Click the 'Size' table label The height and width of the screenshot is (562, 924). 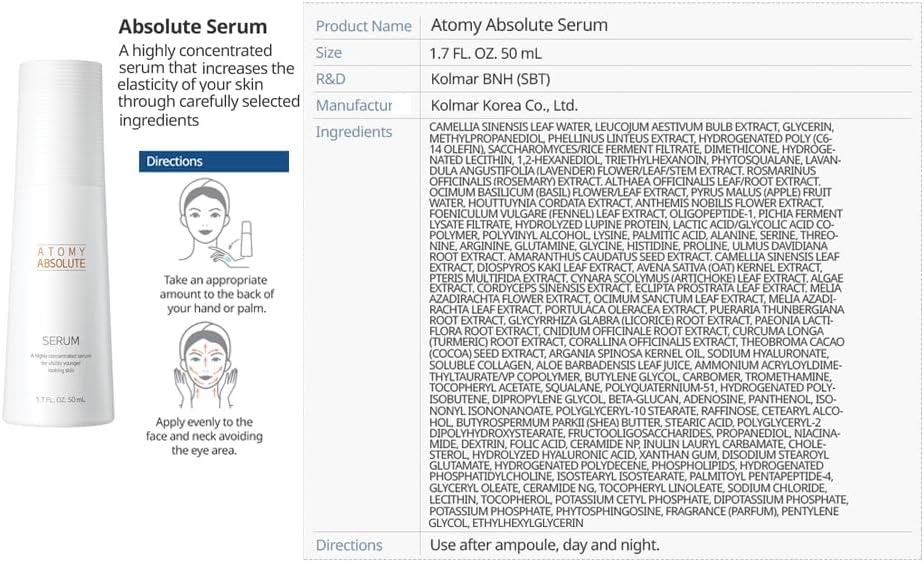[x=328, y=52]
